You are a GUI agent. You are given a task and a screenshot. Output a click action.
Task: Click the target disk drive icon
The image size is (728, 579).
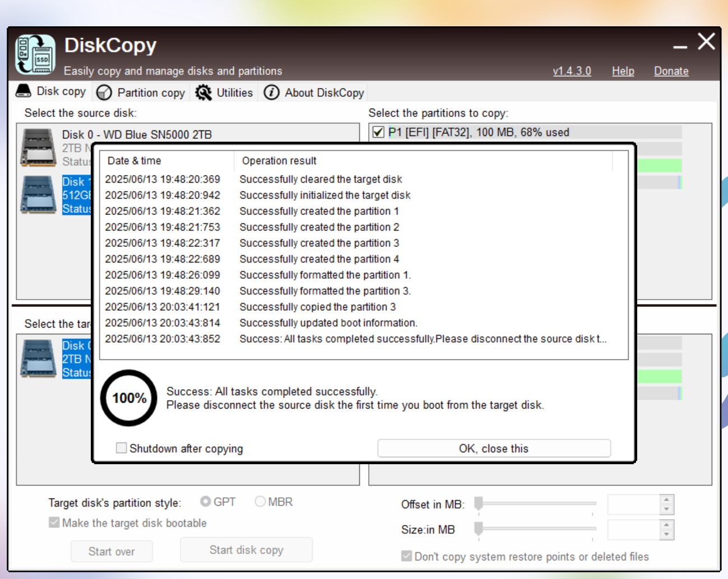point(37,358)
